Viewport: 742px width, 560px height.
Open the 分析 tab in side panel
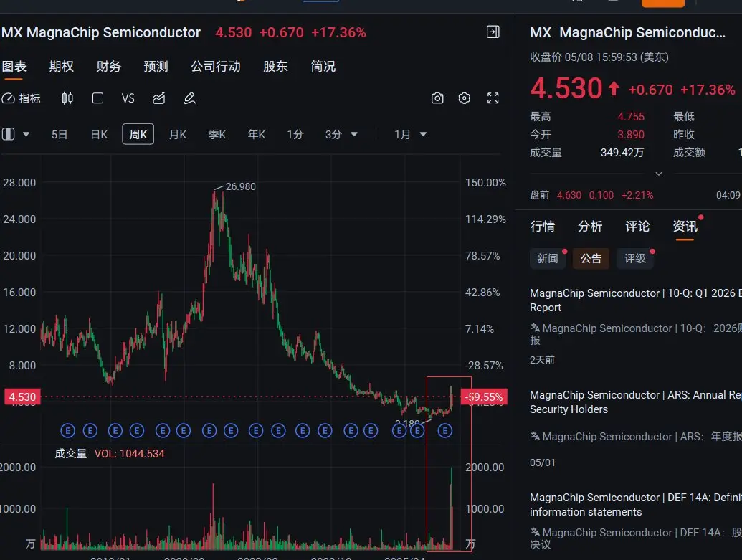590,227
